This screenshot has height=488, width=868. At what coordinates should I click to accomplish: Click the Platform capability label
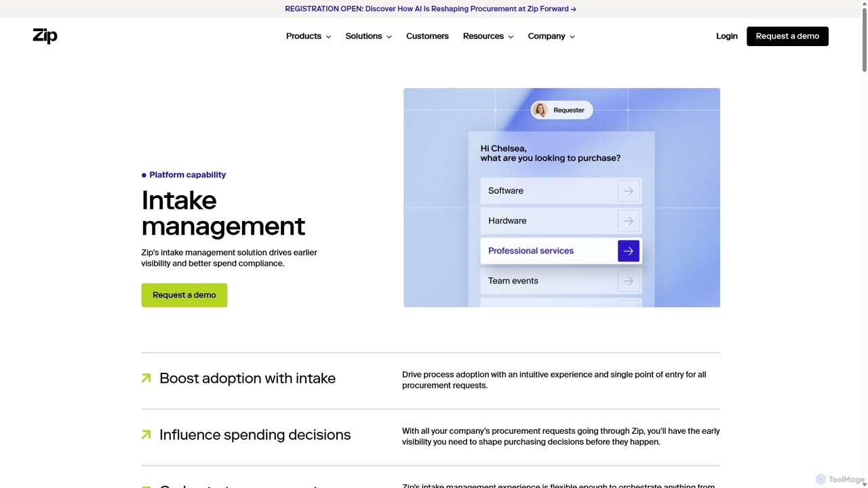(x=184, y=175)
